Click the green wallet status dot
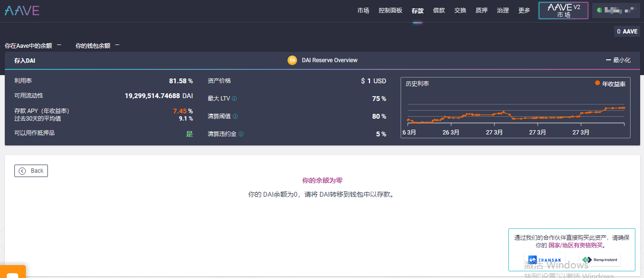The image size is (644, 278). tap(599, 10)
